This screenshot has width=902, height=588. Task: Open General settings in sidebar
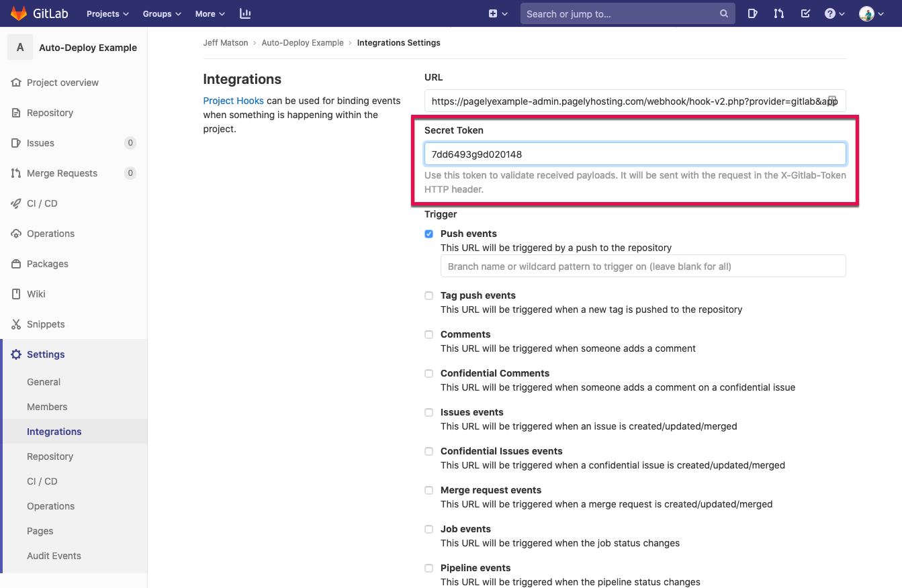44,382
